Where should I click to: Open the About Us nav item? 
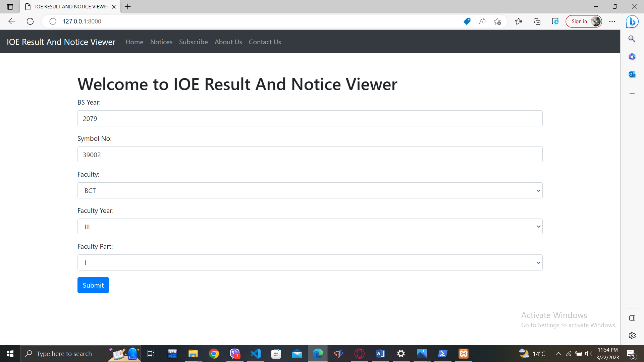228,42
